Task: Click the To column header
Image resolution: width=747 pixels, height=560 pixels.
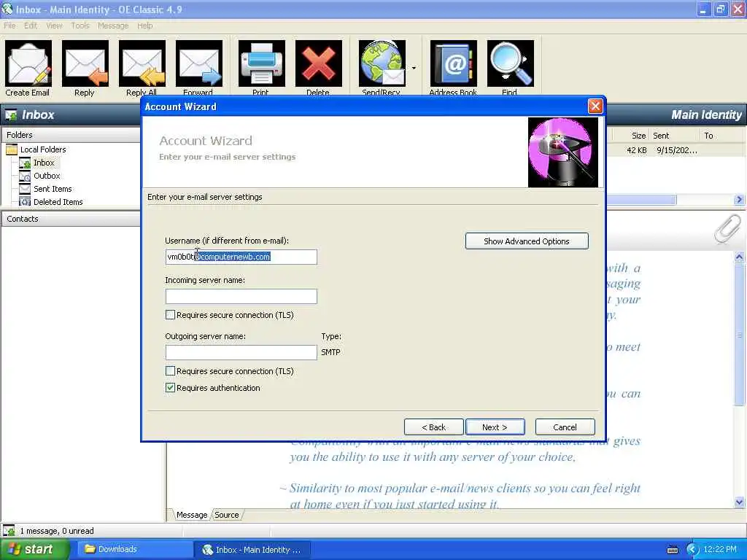Action: [723, 136]
